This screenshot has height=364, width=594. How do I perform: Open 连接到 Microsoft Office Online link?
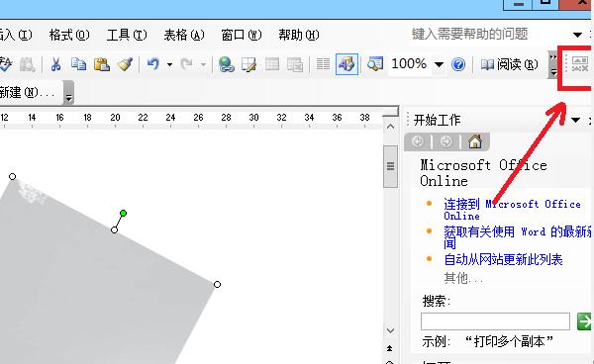pyautogui.click(x=512, y=210)
